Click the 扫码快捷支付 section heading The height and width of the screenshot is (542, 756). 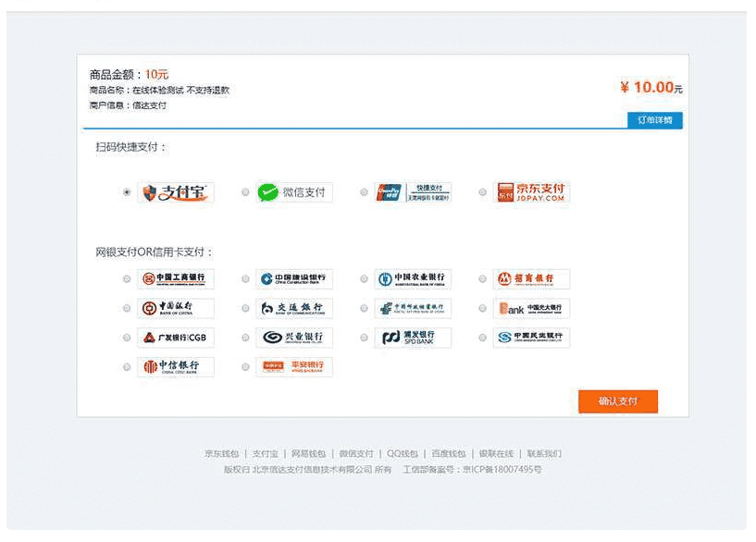coord(131,147)
